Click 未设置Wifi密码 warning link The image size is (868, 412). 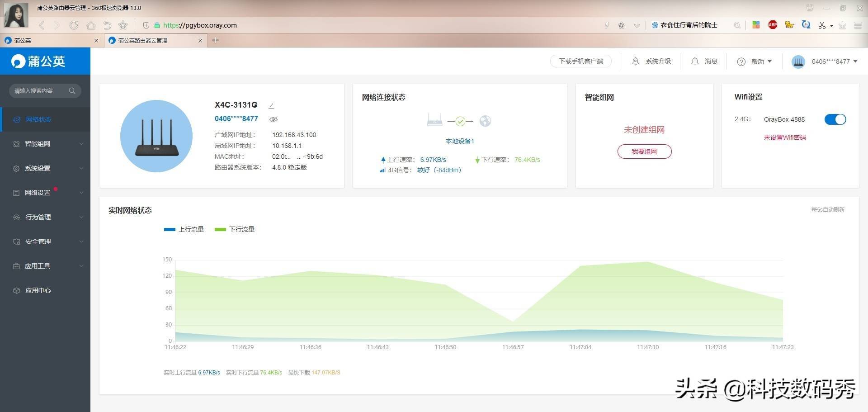pos(785,137)
